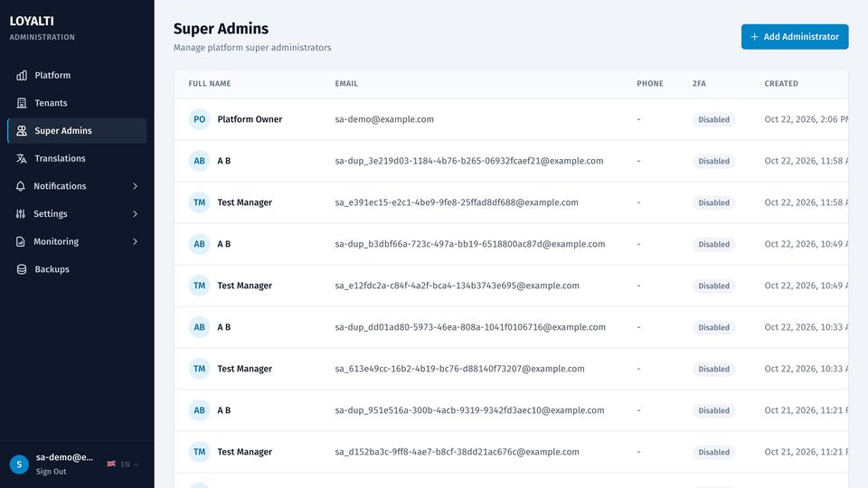Click the Backups database icon

22,269
